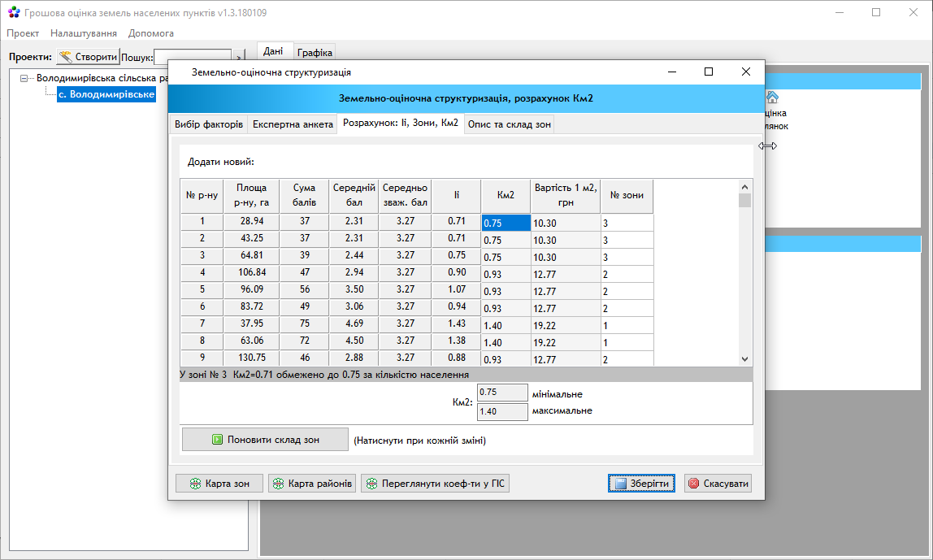Viewport: 933px width, 560px height.
Task: Switch to the Експертна анкета tab
Action: click(x=293, y=124)
